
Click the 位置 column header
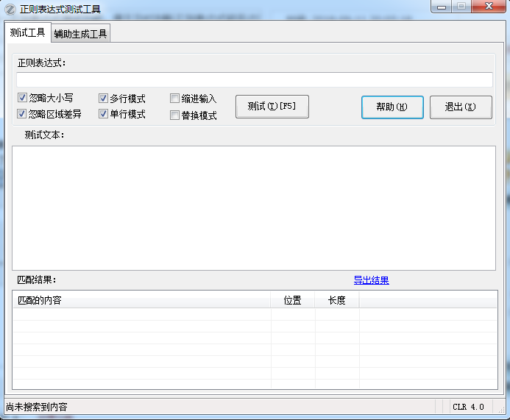292,300
